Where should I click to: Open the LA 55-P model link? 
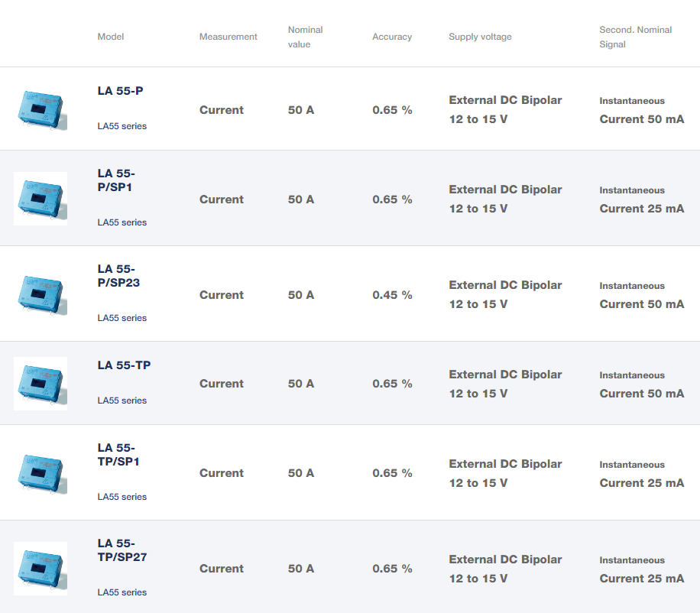pos(120,91)
